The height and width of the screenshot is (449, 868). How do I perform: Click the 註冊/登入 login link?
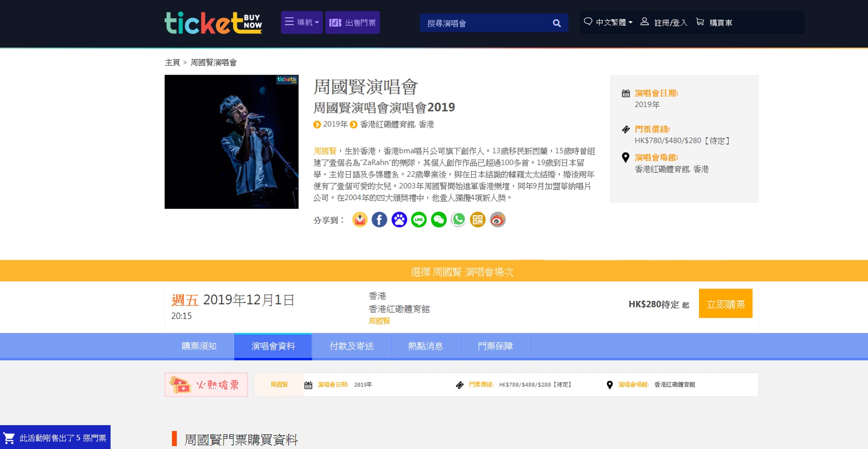[x=670, y=23]
